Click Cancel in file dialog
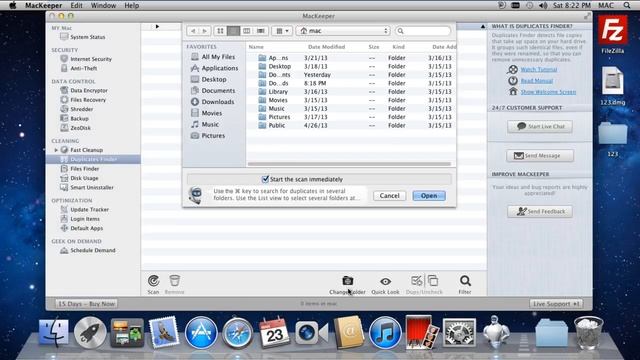This screenshot has height=360, width=640. coord(389,196)
